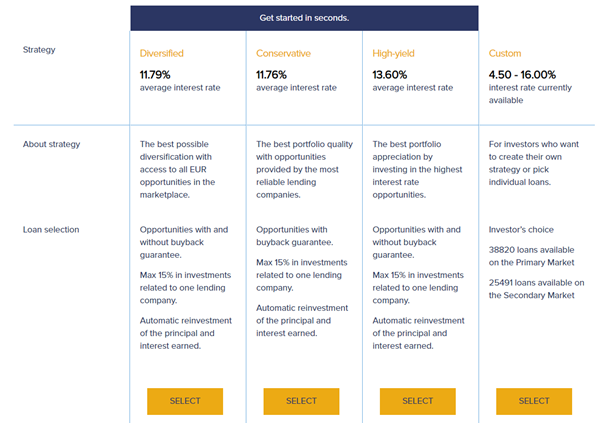Click the High-yield strategy title
Image resolution: width=605 pixels, height=423 pixels.
(x=397, y=53)
